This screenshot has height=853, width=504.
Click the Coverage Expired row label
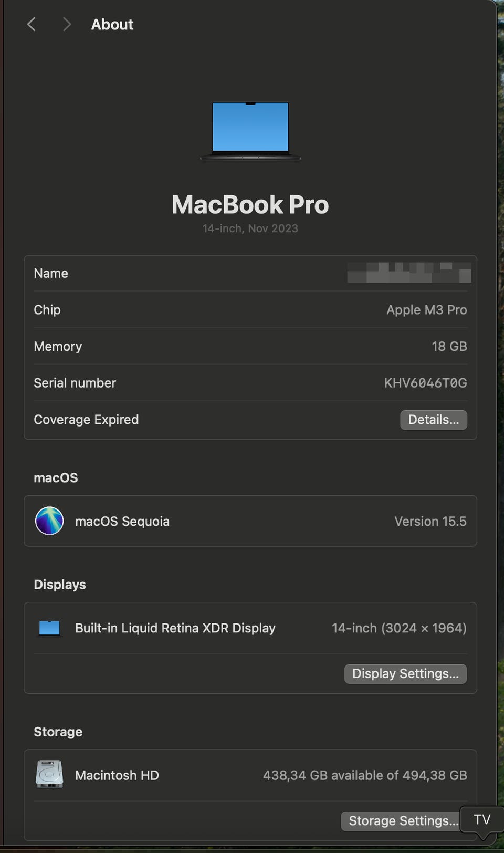coord(86,420)
